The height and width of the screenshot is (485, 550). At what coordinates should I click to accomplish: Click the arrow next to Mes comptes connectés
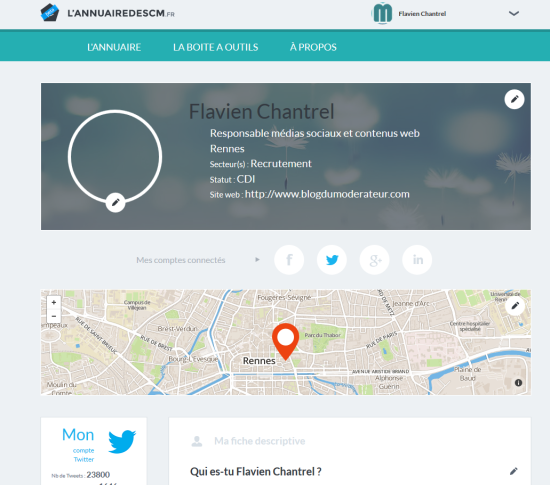[x=257, y=260]
